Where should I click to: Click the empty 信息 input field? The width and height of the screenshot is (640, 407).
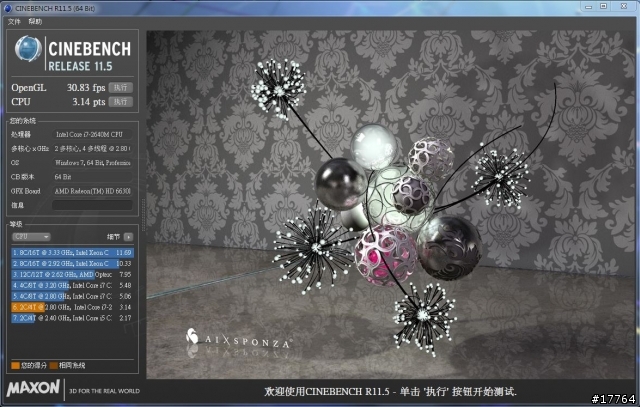point(92,205)
